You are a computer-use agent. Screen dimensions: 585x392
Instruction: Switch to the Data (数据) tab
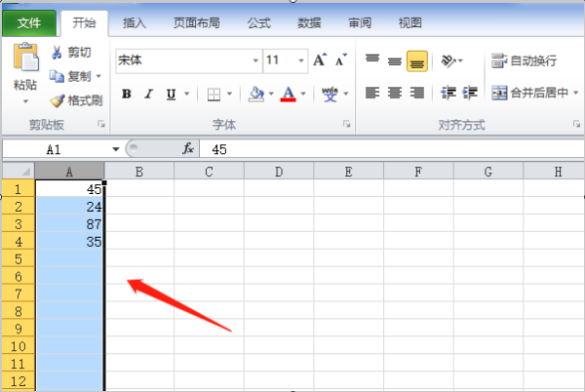(309, 23)
